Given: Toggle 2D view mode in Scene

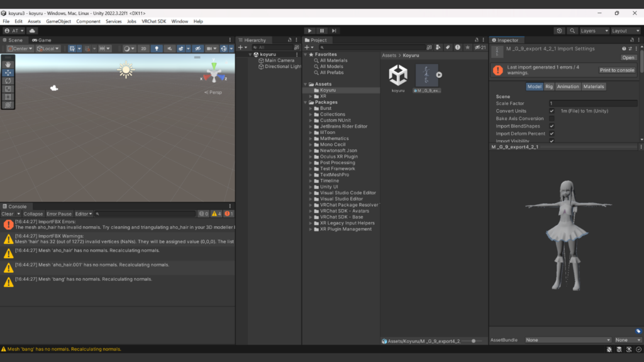Looking at the screenshot, I should point(143,48).
